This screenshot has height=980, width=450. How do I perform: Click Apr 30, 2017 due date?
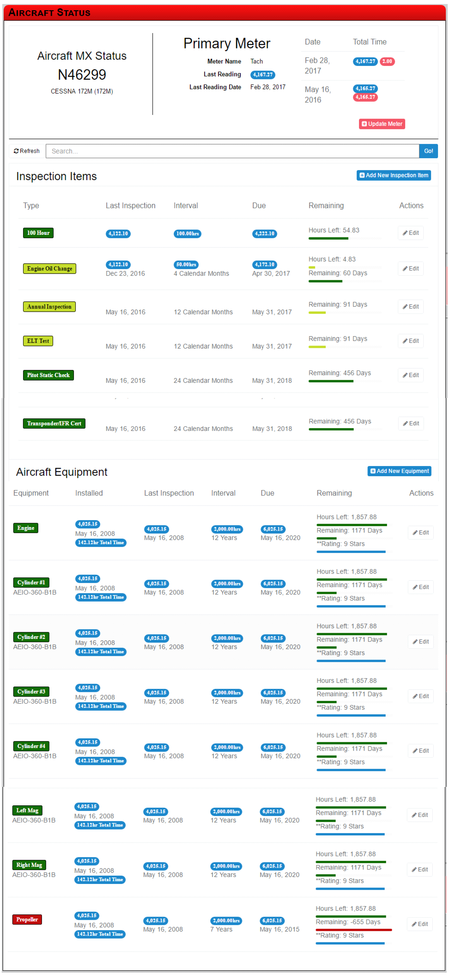(271, 274)
